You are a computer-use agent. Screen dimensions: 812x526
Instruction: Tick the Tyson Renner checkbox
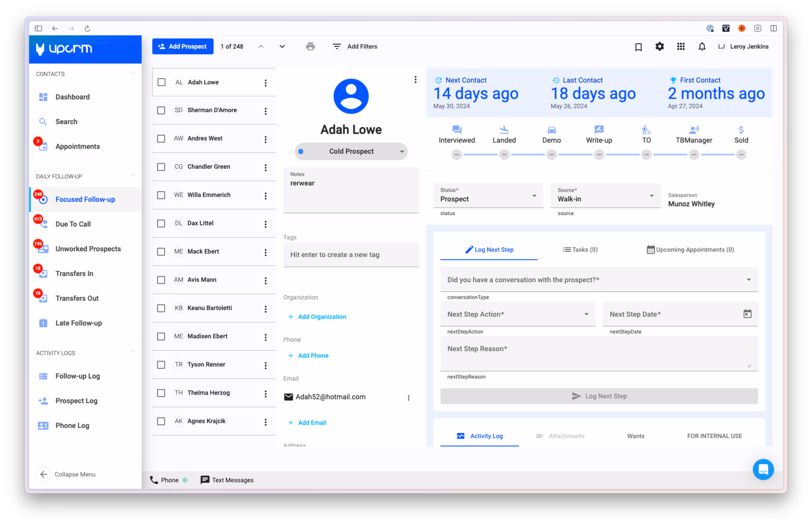coord(161,365)
